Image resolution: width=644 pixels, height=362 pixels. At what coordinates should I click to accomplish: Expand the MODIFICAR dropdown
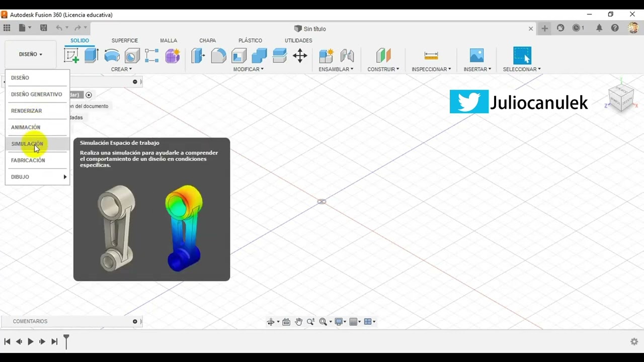pyautogui.click(x=248, y=69)
